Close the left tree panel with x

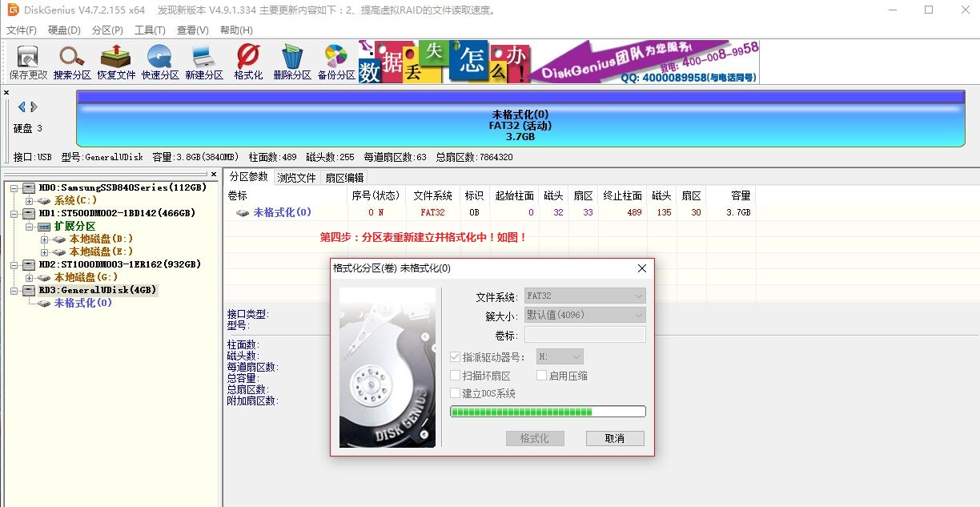click(213, 174)
